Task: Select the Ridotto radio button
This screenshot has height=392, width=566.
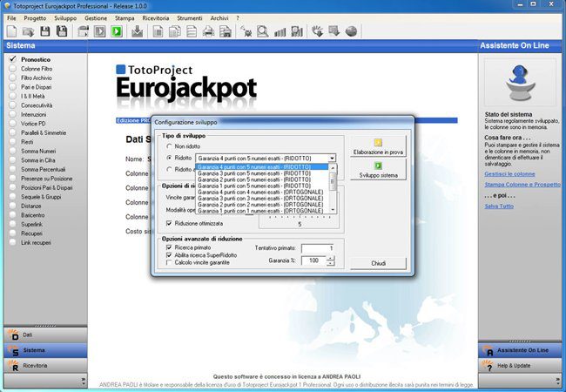Action: coord(169,158)
